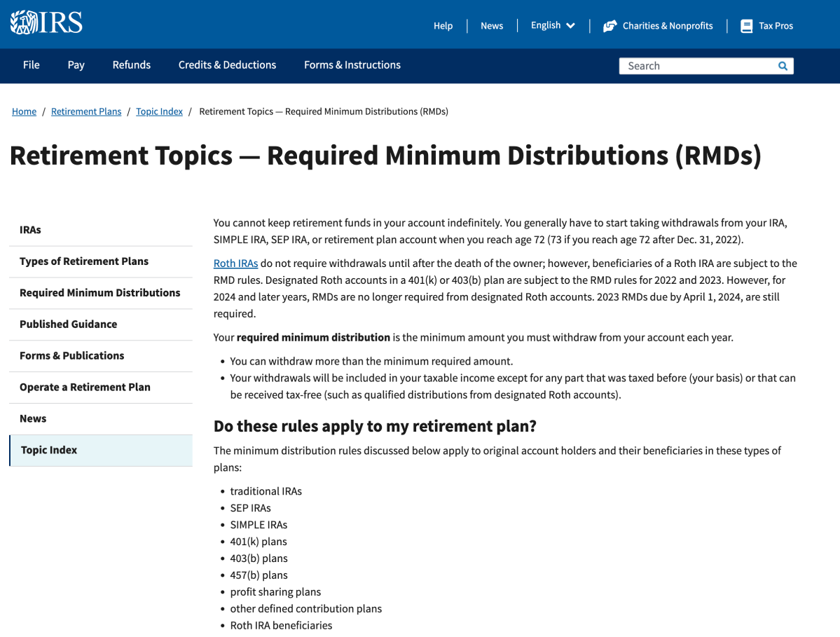Click inside the Search input field
Image resolution: width=840 pixels, height=637 pixels.
[697, 66]
